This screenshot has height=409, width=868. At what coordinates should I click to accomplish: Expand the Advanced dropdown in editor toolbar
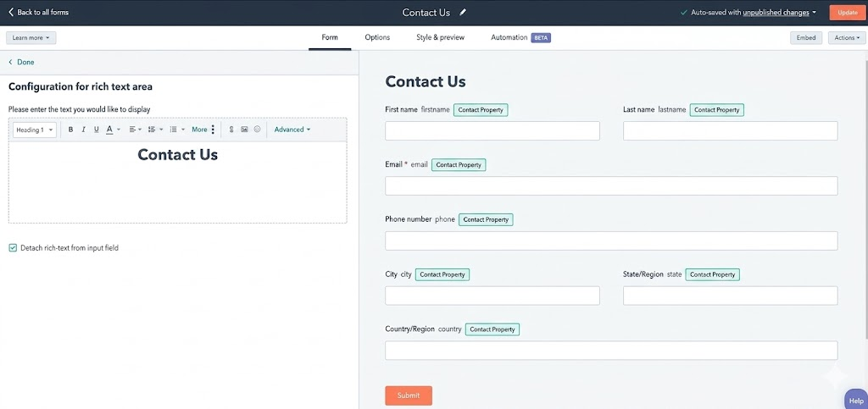(x=292, y=130)
